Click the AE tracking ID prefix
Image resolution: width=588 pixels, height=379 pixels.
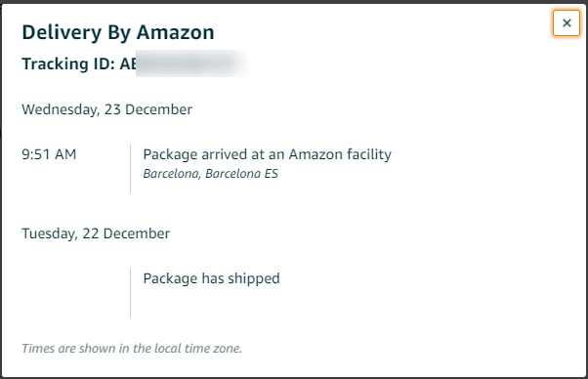(128, 63)
